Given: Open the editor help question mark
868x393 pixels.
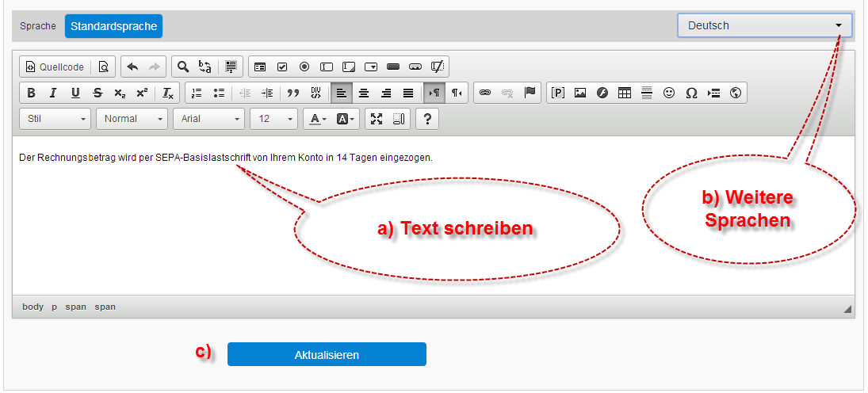Looking at the screenshot, I should (426, 118).
